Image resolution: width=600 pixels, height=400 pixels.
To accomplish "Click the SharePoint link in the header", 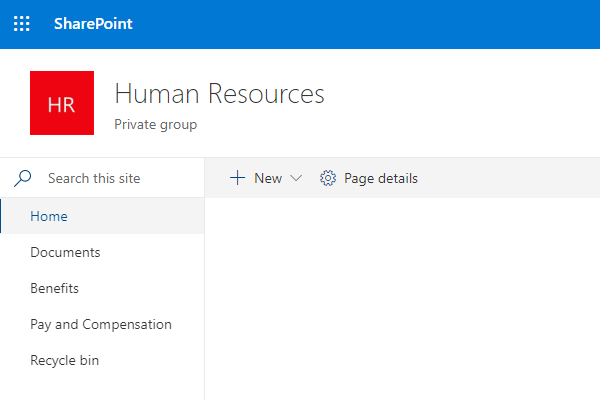I will [x=93, y=24].
